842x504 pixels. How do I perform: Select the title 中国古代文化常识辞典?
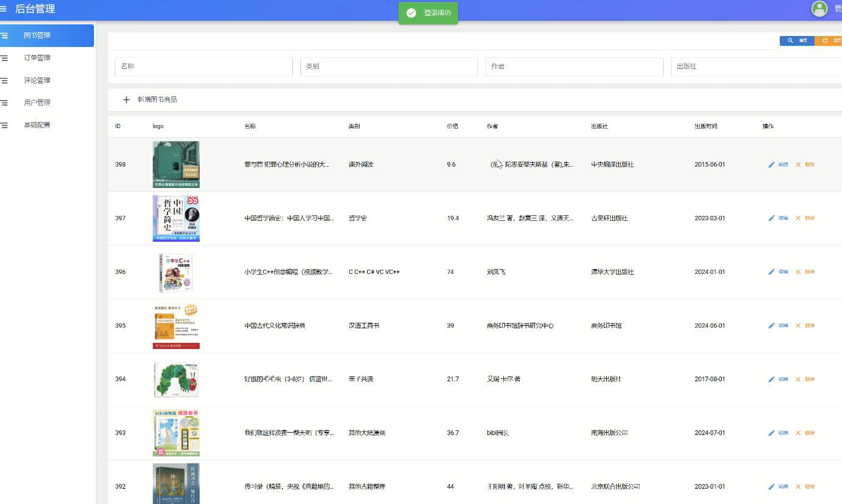coord(275,326)
